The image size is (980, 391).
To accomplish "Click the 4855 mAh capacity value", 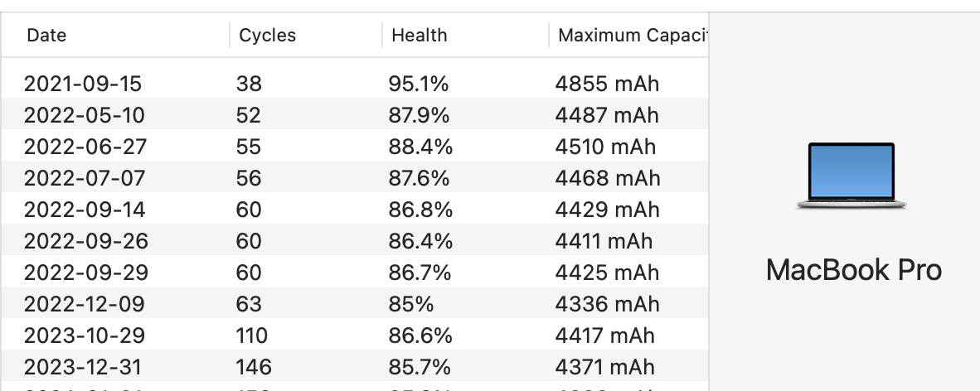I will (607, 83).
